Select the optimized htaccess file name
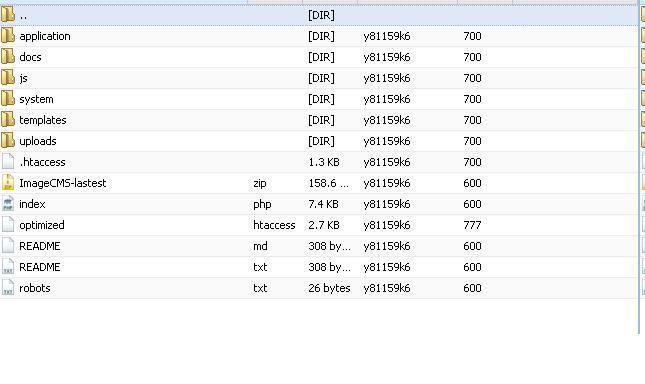 coord(42,225)
